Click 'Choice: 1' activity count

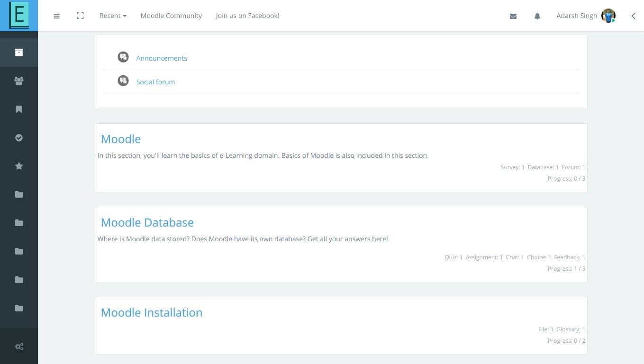pyautogui.click(x=539, y=257)
